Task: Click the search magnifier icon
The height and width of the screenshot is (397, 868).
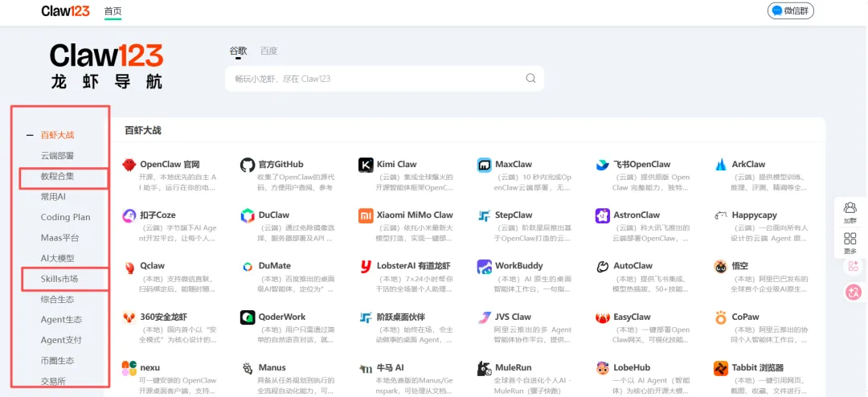Action: pyautogui.click(x=531, y=79)
